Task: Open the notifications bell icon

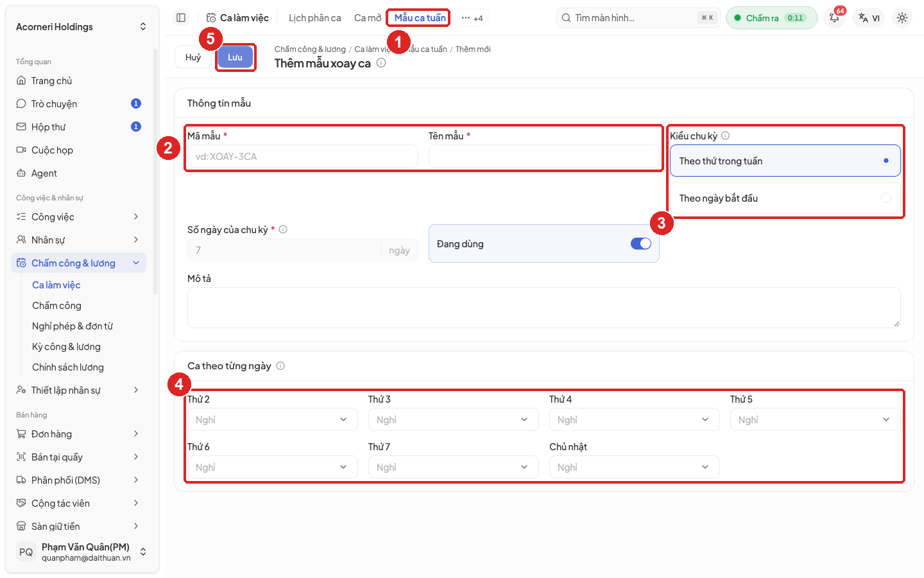Action: (834, 18)
